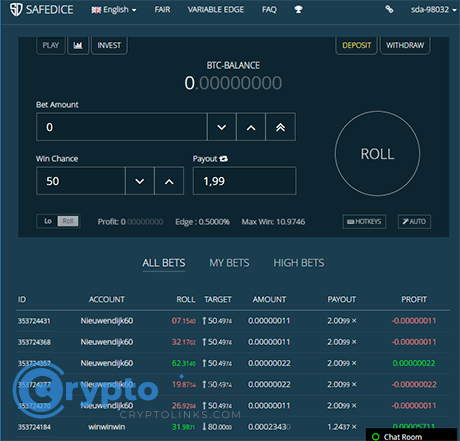Open the DEPOSIT button
460x441 pixels.
(356, 45)
